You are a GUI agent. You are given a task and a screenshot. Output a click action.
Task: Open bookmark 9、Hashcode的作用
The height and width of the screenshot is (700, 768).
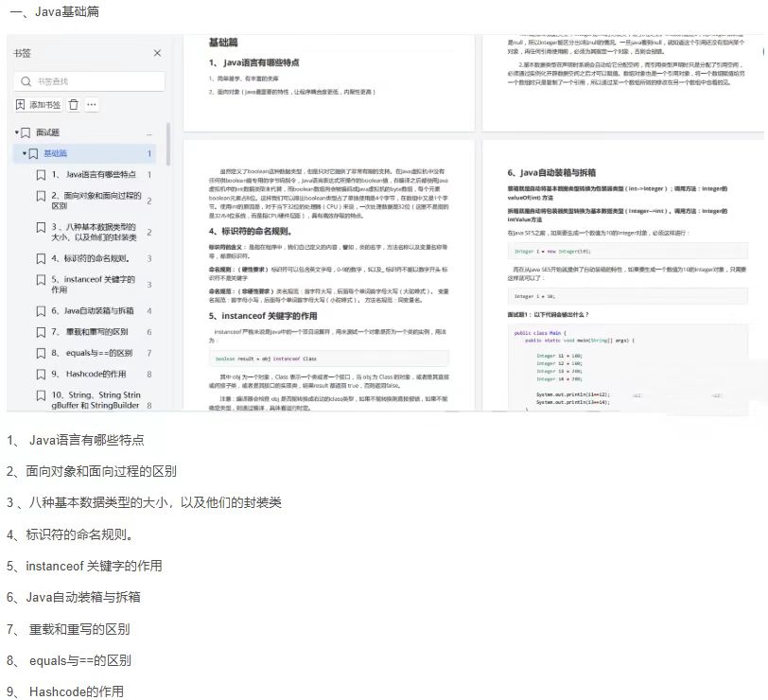(89, 374)
